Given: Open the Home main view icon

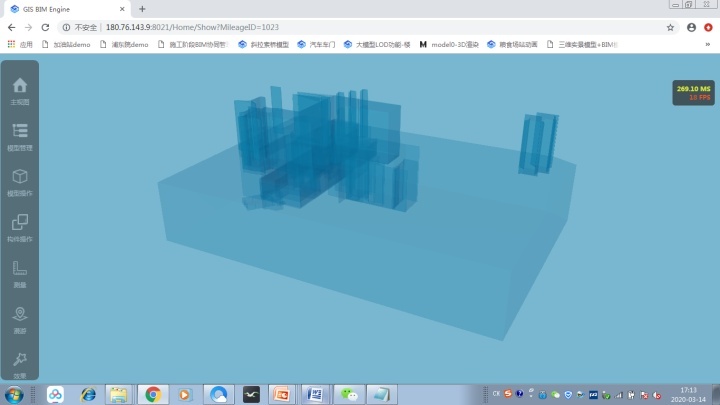Looking at the screenshot, I should click(x=20, y=85).
